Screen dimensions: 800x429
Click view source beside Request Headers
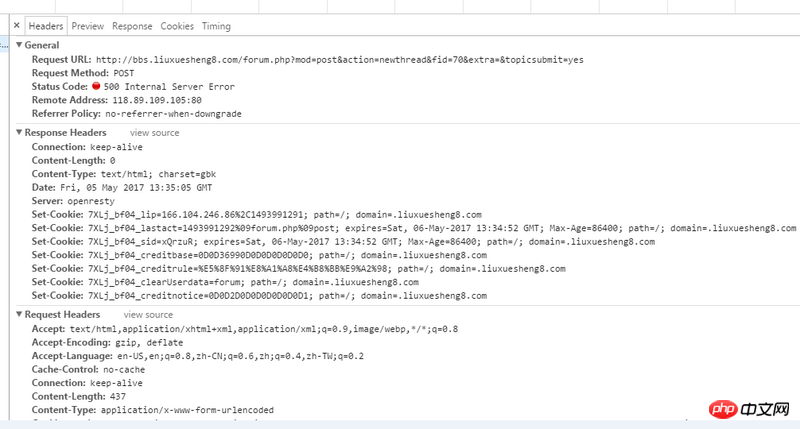pos(148,315)
